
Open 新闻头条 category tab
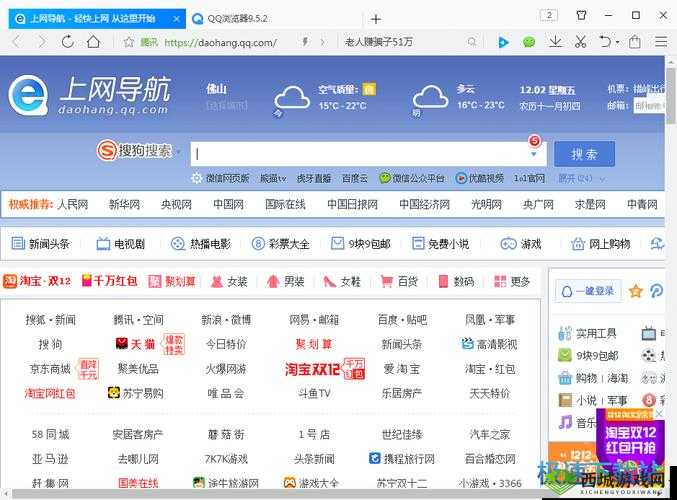[40, 244]
